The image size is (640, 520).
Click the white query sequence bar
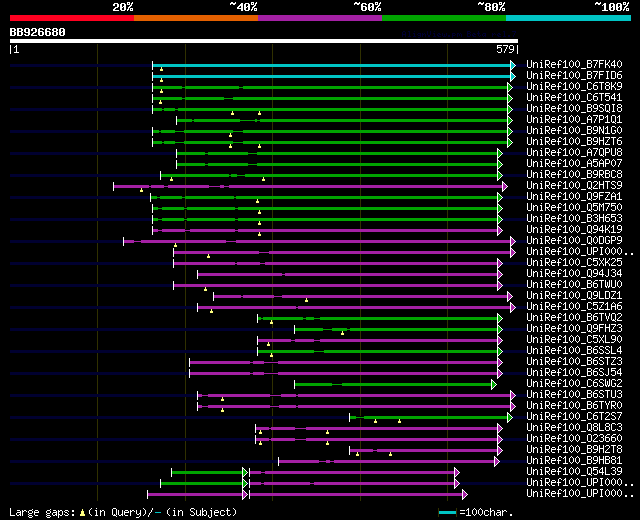(x=264, y=41)
